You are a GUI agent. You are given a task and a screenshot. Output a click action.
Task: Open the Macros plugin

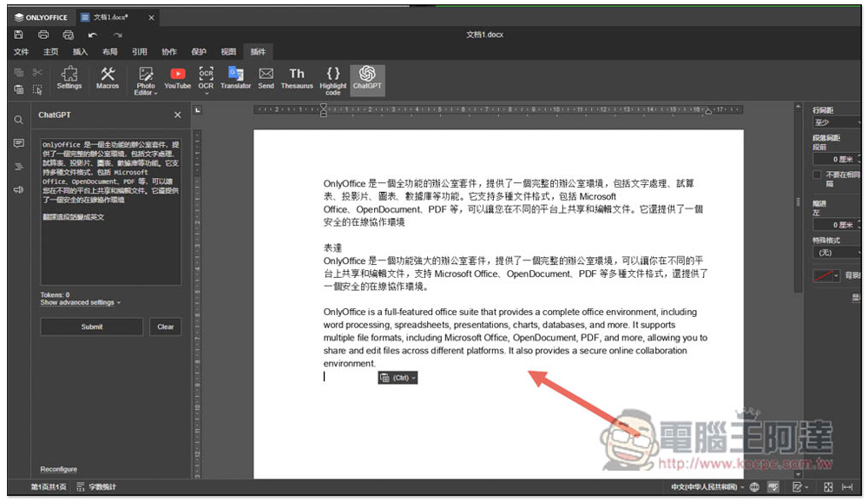[108, 78]
